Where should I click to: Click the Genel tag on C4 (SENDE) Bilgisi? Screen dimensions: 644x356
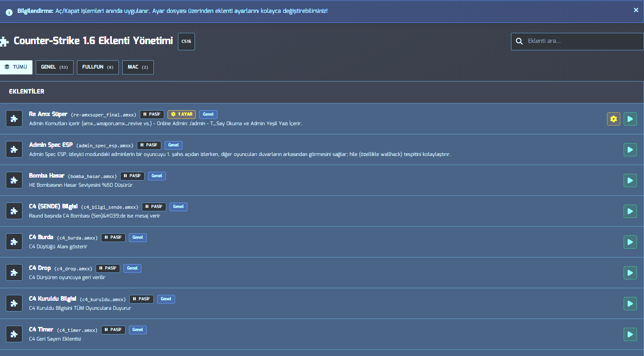(x=178, y=207)
